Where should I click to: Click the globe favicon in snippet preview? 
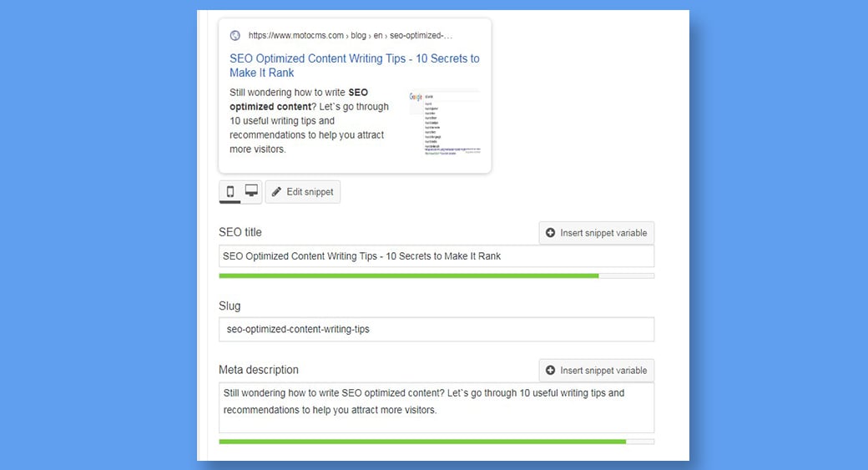point(235,36)
